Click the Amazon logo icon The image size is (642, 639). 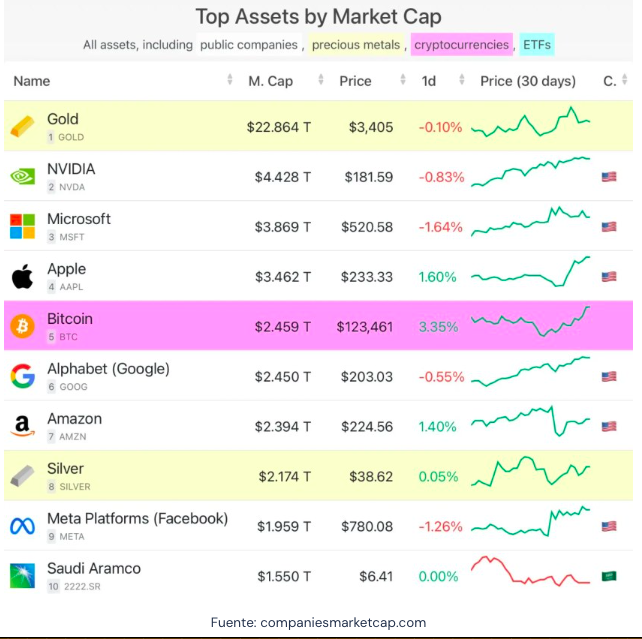(x=22, y=426)
